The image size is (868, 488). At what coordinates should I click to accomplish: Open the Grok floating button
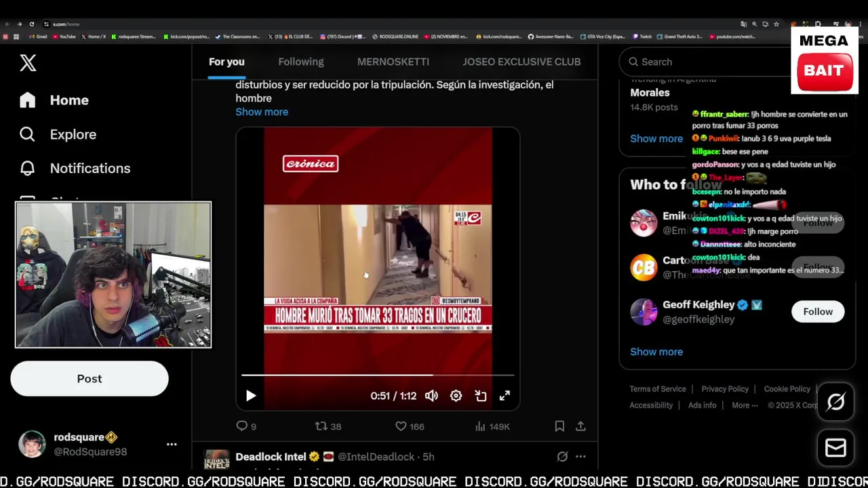pos(835,403)
